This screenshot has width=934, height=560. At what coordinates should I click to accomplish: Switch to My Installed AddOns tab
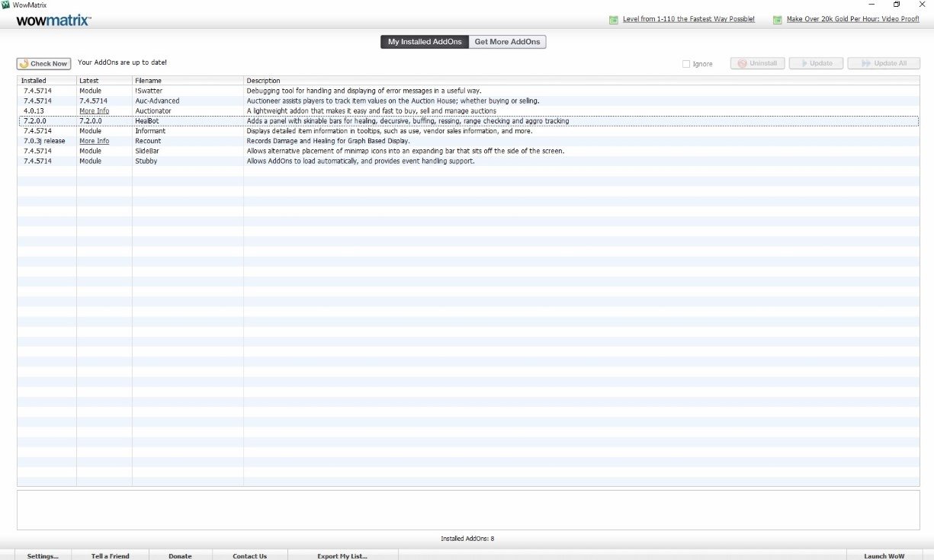[425, 42]
